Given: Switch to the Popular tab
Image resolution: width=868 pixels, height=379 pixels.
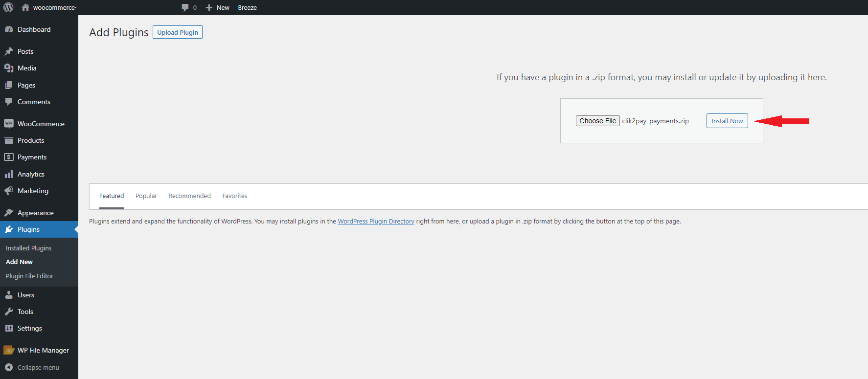Looking at the screenshot, I should 146,196.
